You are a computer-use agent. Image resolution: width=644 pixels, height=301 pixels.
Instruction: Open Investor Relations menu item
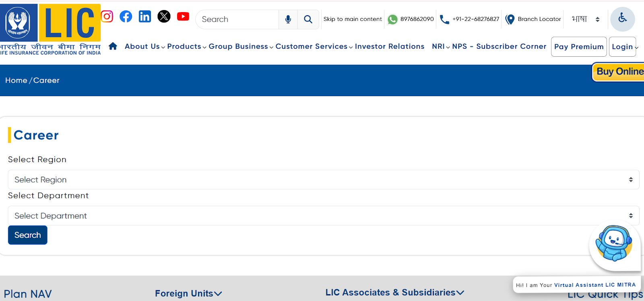tap(390, 46)
